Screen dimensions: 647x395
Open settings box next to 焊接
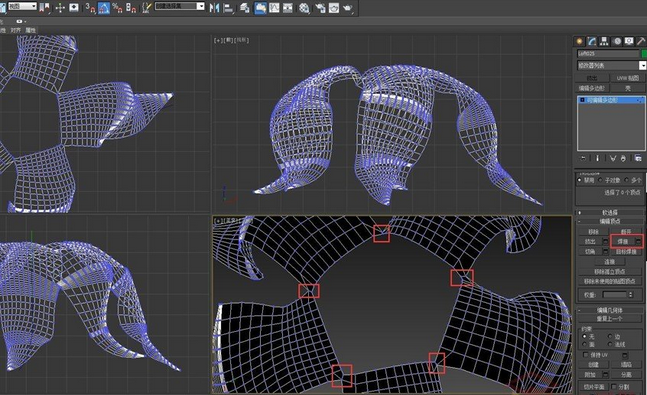[x=638, y=241]
